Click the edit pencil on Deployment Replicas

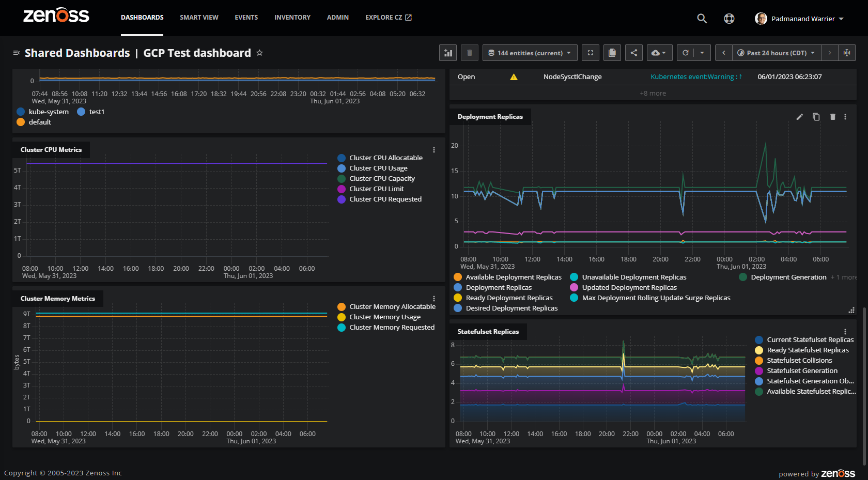pyautogui.click(x=799, y=117)
